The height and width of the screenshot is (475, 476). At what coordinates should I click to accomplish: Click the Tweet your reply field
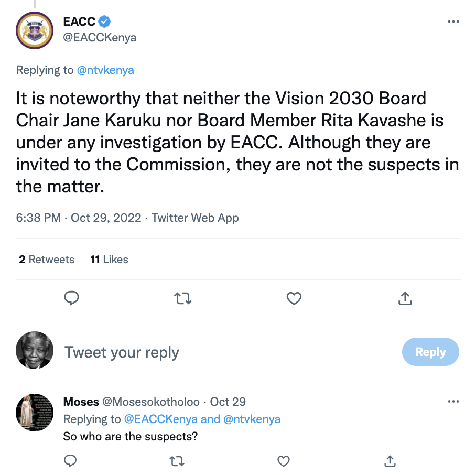pyautogui.click(x=122, y=352)
